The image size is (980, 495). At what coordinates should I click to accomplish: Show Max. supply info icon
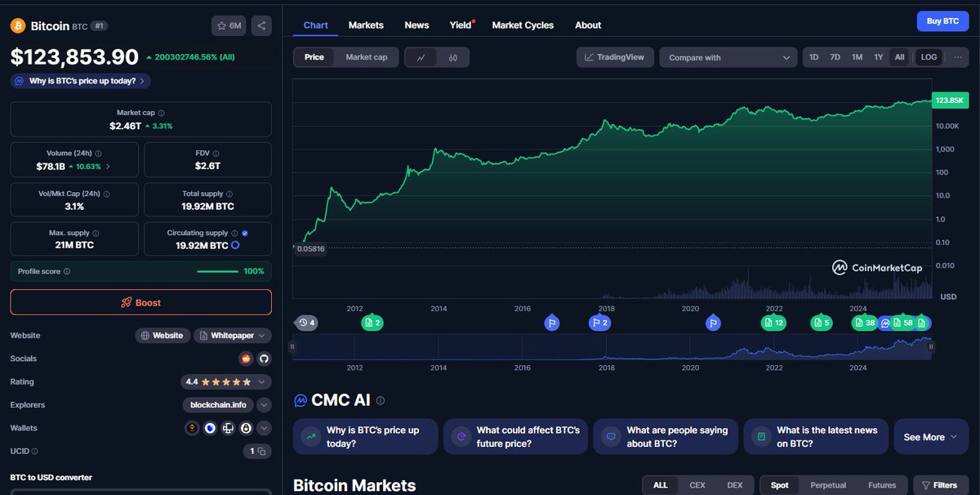click(x=96, y=233)
